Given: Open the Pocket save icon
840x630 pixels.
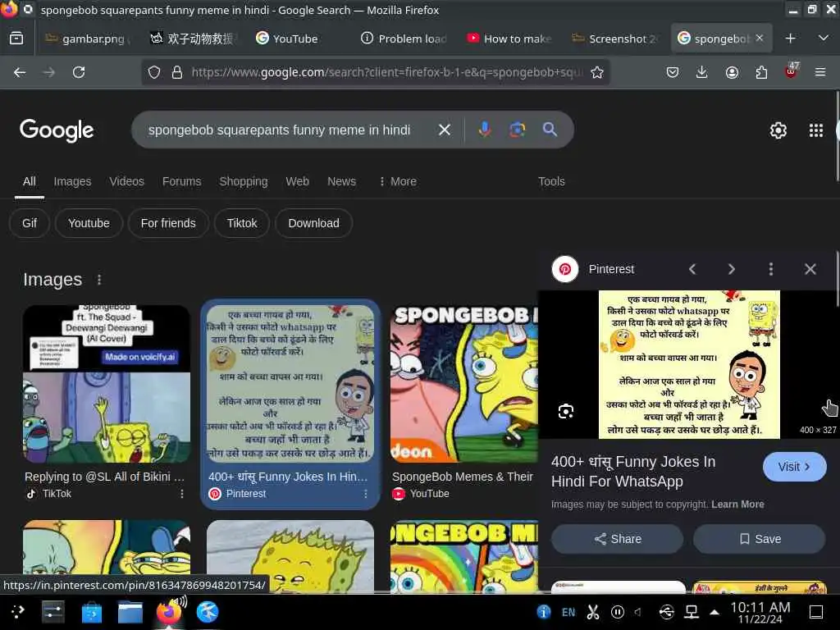Looking at the screenshot, I should [x=673, y=72].
